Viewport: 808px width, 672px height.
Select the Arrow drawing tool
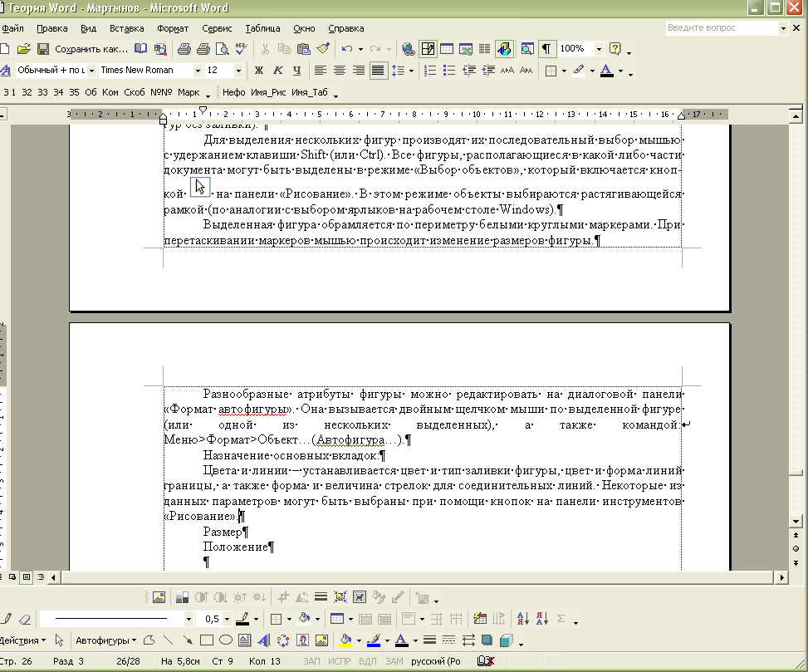click(x=187, y=640)
